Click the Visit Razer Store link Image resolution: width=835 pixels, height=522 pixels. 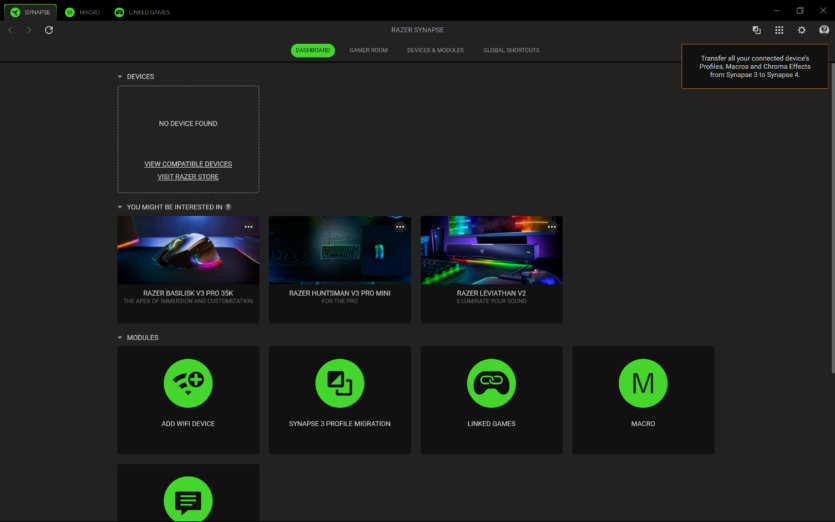188,177
